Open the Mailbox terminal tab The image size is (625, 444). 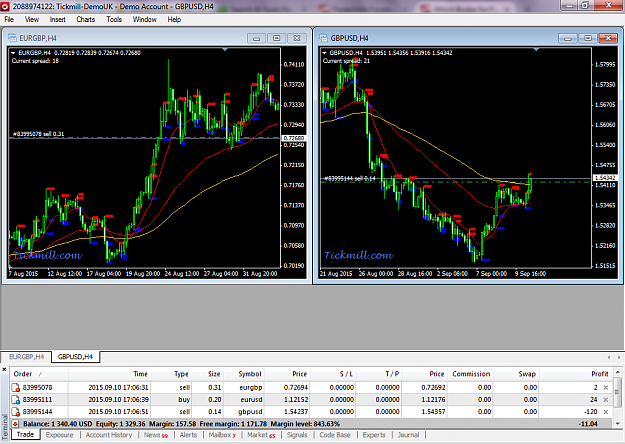(x=222, y=435)
